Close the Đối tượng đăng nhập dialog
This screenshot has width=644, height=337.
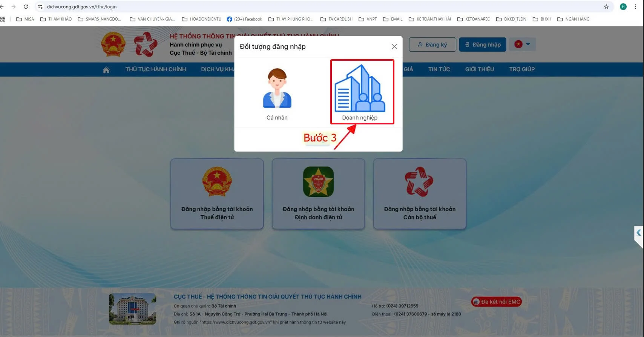tap(394, 46)
